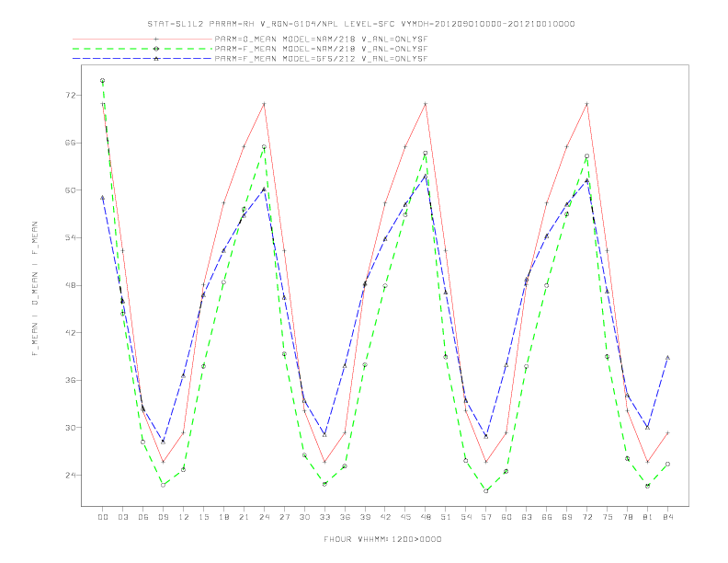Select the PARM=F_MEAN MODEL=GFS/212 legend label

321,59
